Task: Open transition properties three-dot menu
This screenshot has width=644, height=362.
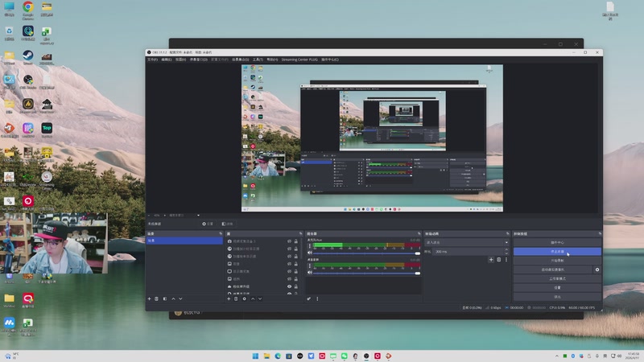Action: click(x=506, y=259)
